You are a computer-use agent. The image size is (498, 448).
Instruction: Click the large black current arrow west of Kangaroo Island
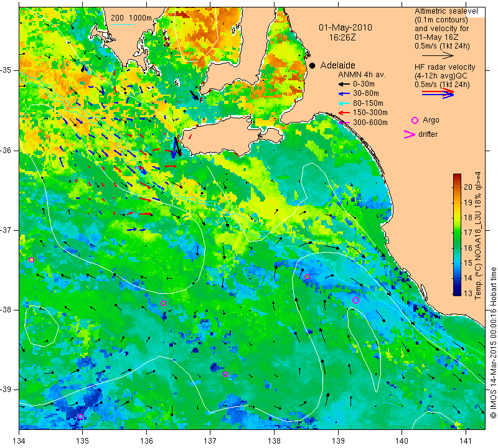point(177,146)
